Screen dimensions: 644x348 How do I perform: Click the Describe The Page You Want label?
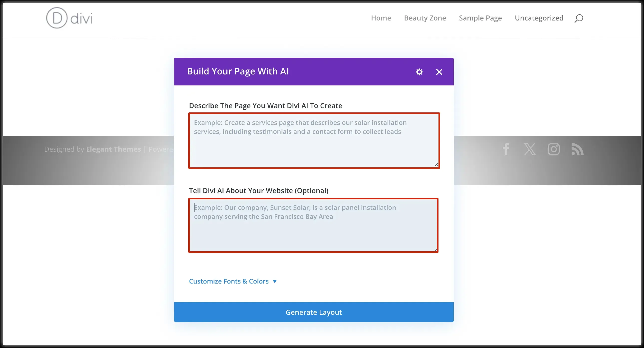click(x=265, y=106)
